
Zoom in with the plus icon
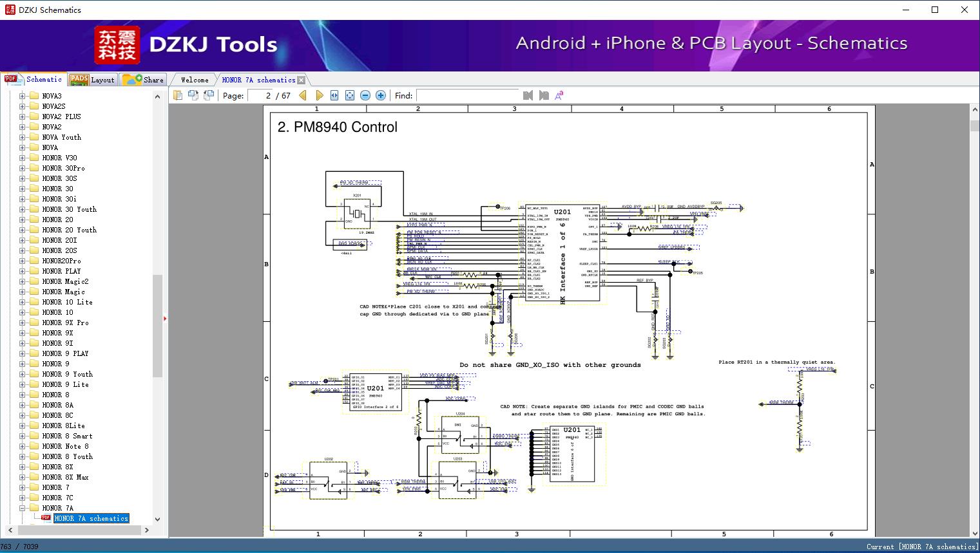pos(381,95)
